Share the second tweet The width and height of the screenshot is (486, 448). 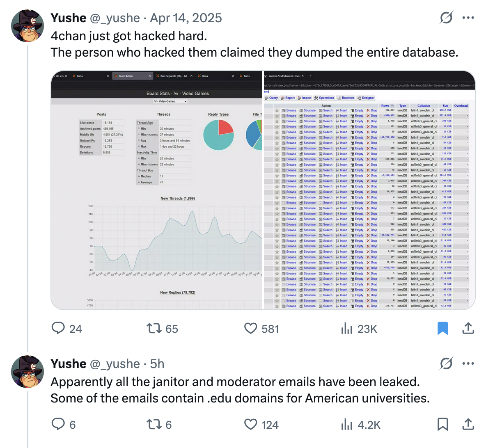click(468, 424)
